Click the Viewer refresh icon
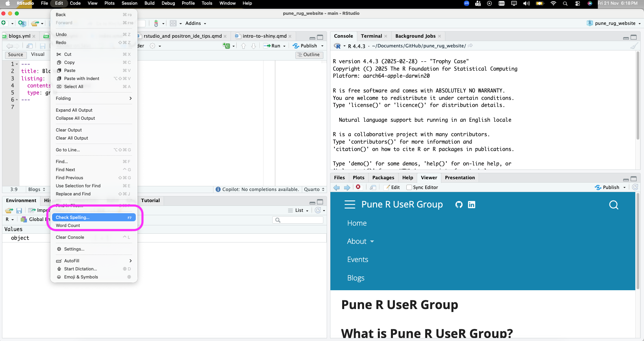The width and height of the screenshot is (644, 341). pyautogui.click(x=635, y=187)
